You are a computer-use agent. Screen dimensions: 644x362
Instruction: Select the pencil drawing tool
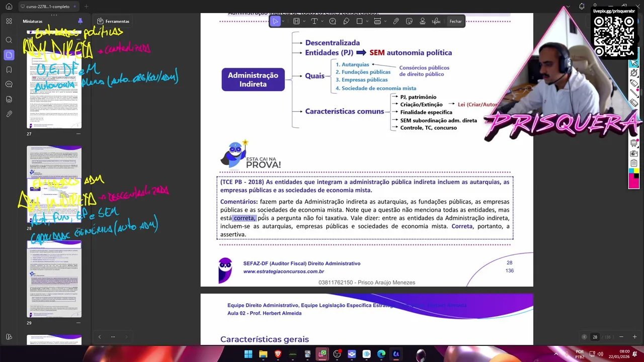coord(346,21)
